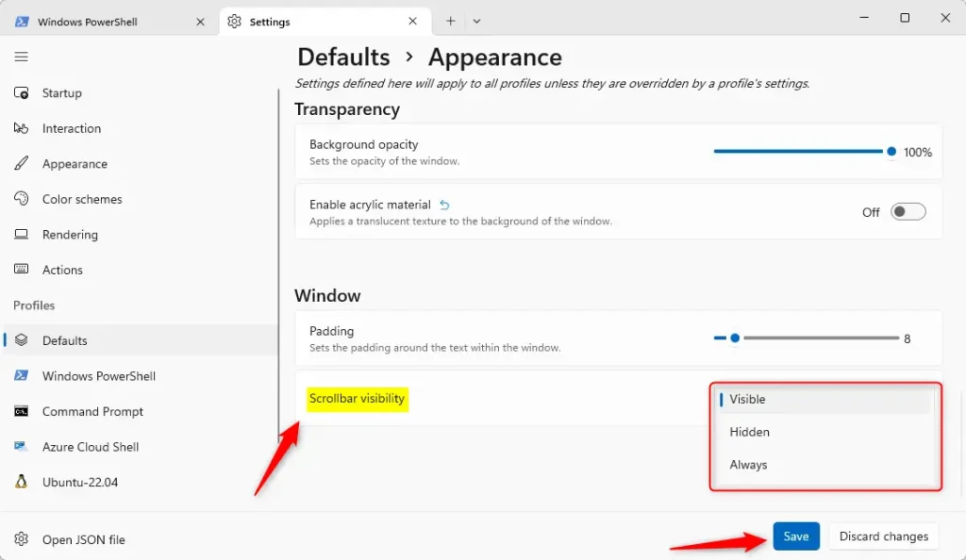The image size is (966, 560).
Task: Minimize the Terminal window
Action: 864,18
